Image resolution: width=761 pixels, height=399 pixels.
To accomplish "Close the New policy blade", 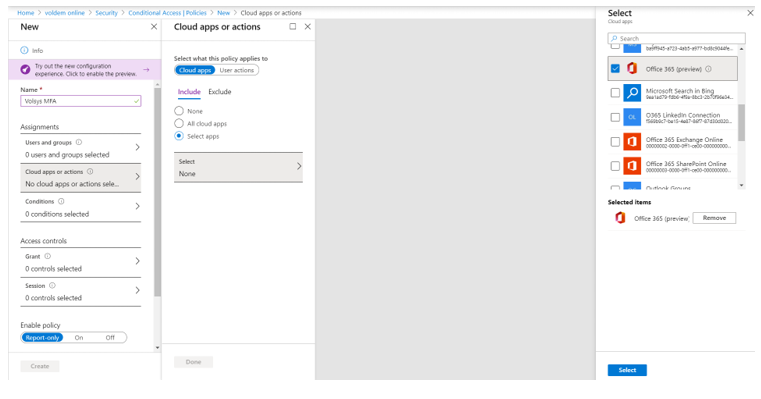I will 154,27.
